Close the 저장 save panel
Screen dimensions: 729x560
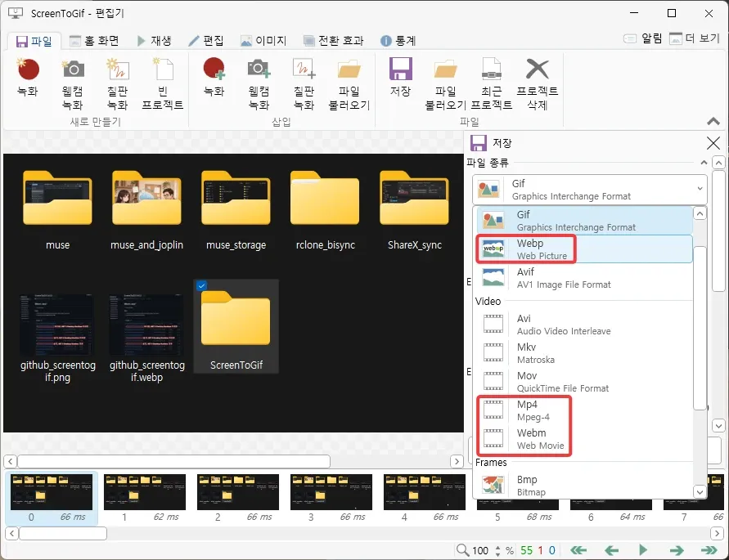tap(713, 143)
